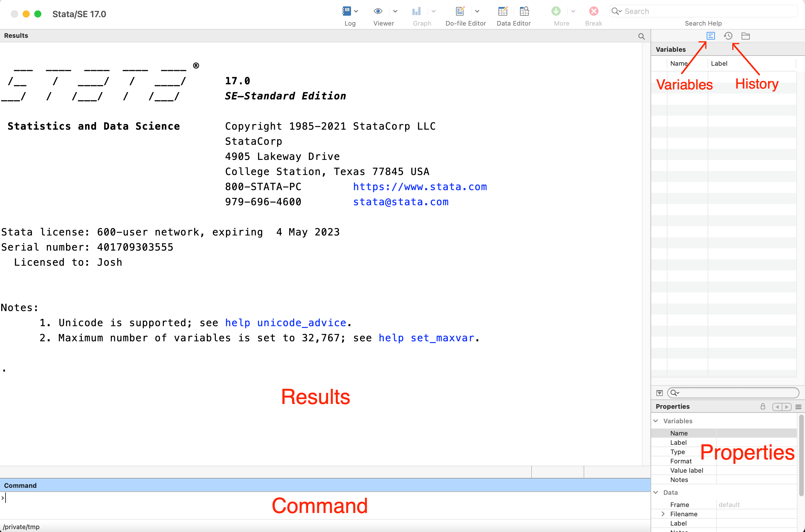The height and width of the screenshot is (532, 805).
Task: Click the Variables filter icon
Action: [659, 393]
